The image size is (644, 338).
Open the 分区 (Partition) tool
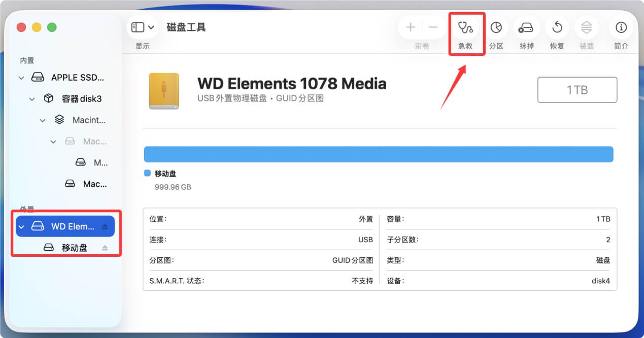(x=496, y=28)
